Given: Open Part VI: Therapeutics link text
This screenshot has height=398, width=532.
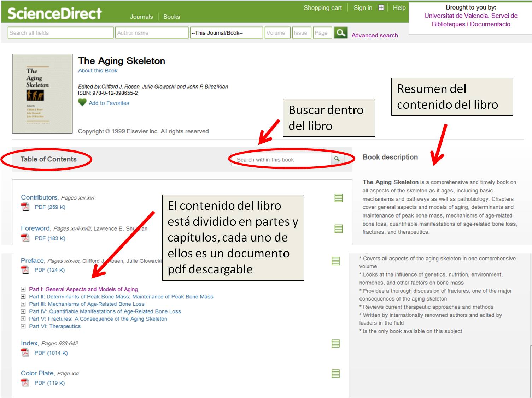Looking at the screenshot, I should (55, 326).
